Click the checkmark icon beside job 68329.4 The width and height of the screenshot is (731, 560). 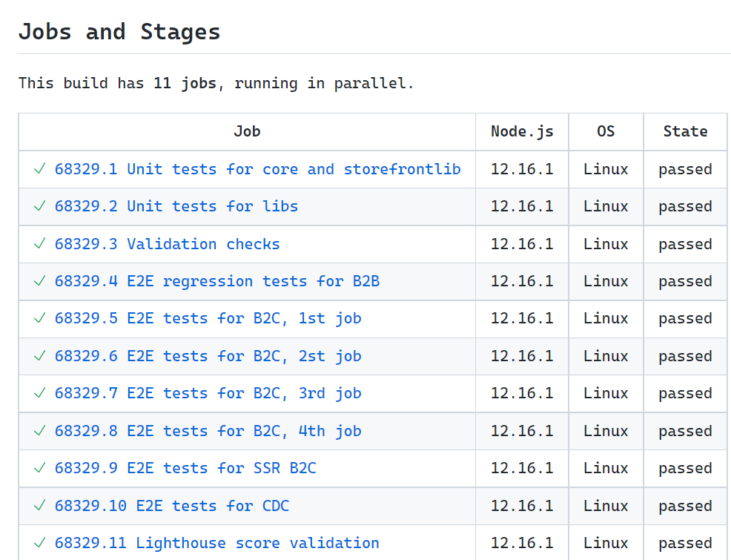(x=40, y=281)
